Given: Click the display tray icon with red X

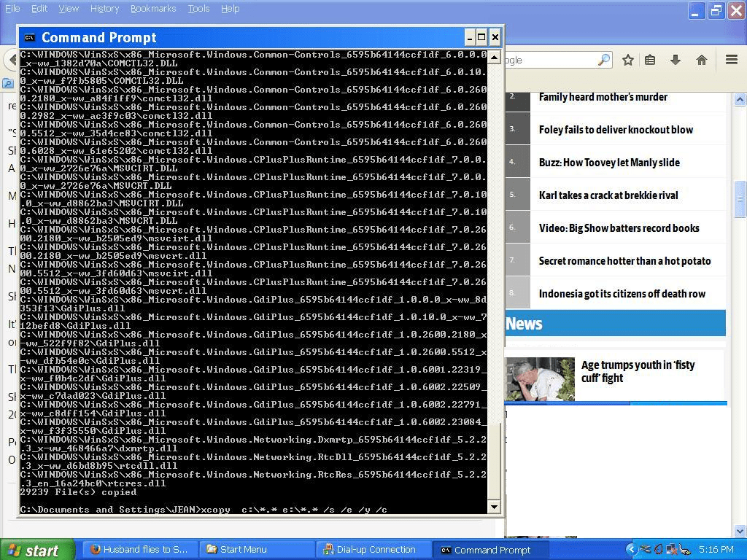Looking at the screenshot, I should [672, 549].
